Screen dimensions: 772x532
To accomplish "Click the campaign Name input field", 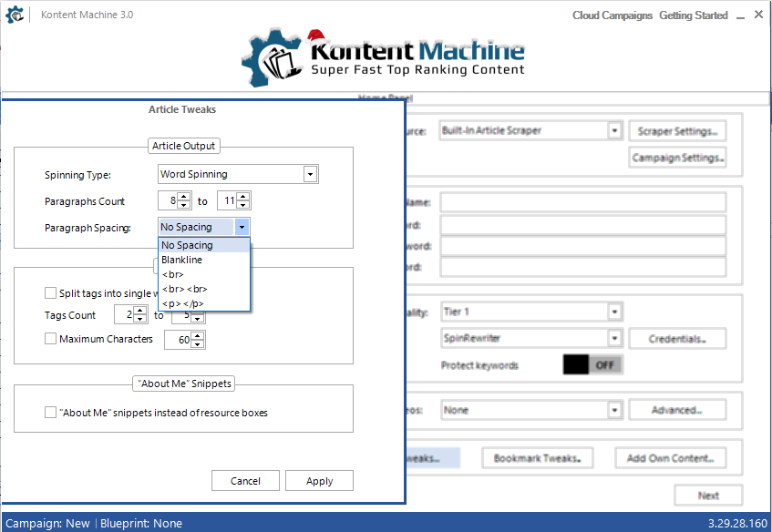I will coord(583,202).
